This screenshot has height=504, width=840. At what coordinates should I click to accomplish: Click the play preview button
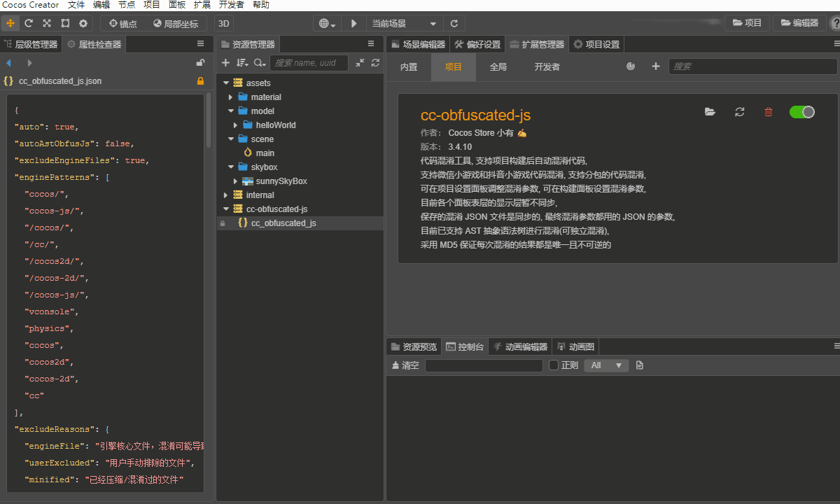[x=353, y=23]
